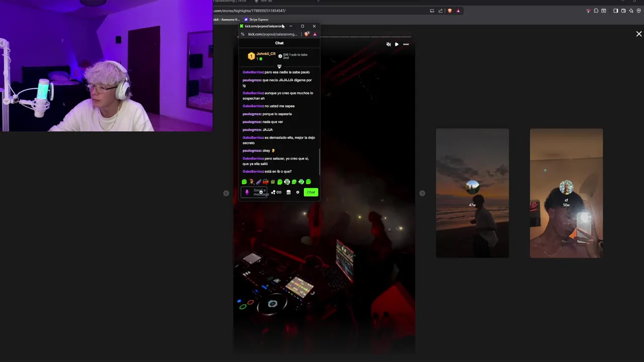Screen dimensions: 644x362
Task: Insert the purple eggplant emote
Action: tap(259, 182)
